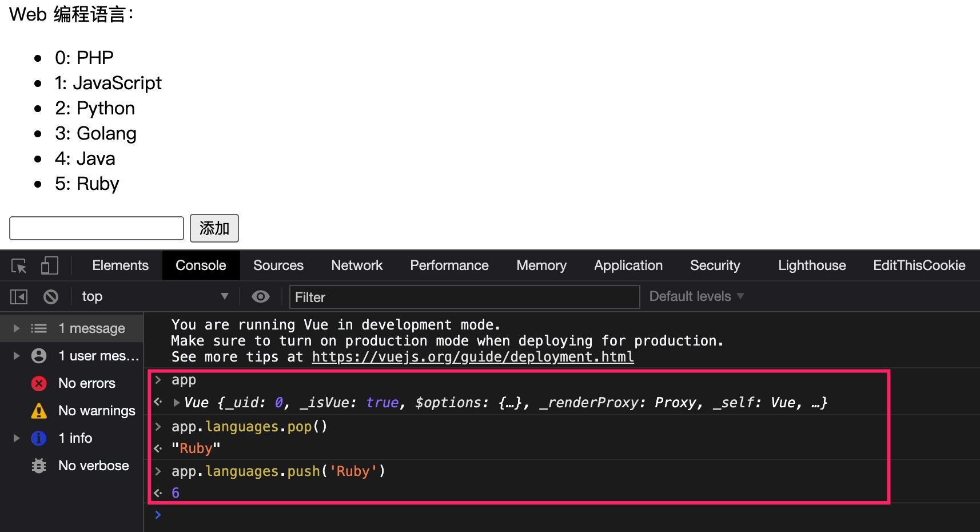
Task: Click the red No errors icon
Action: pyautogui.click(x=39, y=383)
